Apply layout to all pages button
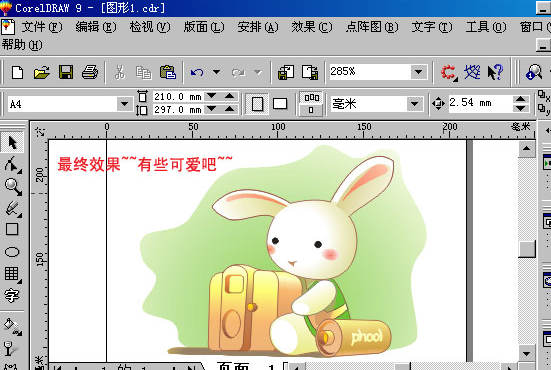Screen dimensions: 551x370 311,98
